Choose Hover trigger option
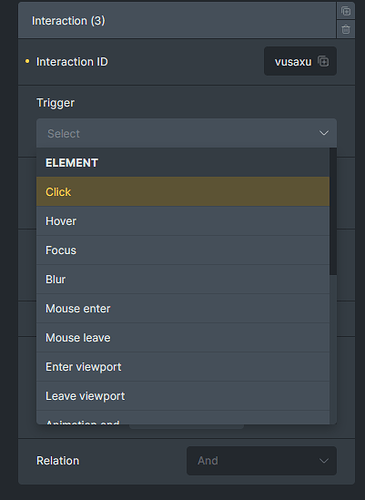 (x=183, y=221)
